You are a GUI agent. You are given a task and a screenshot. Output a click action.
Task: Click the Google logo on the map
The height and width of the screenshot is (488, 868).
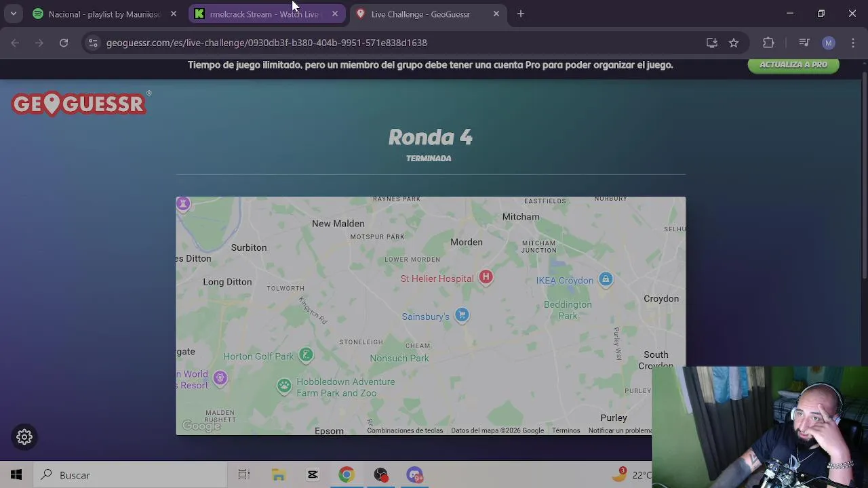(201, 426)
